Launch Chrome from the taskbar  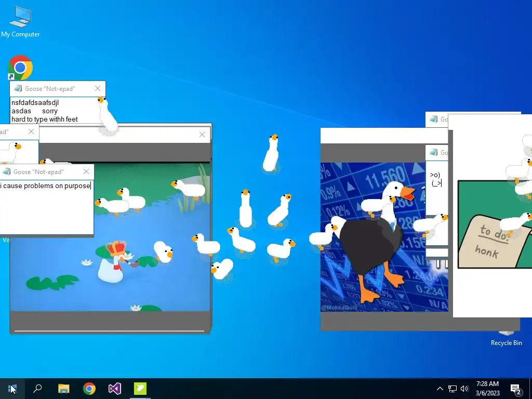click(x=89, y=389)
